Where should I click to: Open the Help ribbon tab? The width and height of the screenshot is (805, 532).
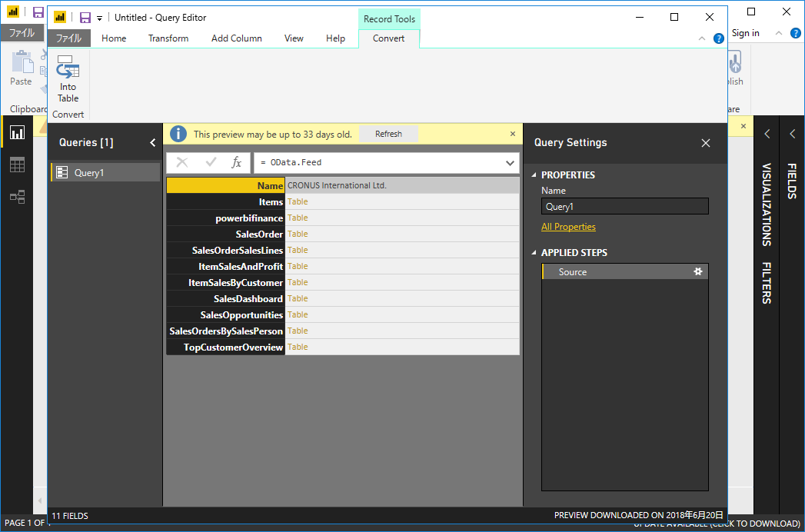pos(336,38)
